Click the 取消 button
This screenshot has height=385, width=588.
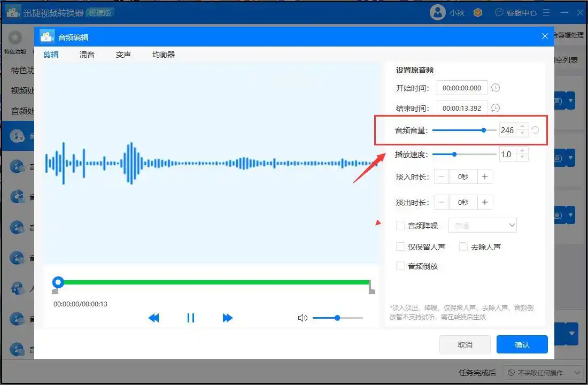point(465,345)
